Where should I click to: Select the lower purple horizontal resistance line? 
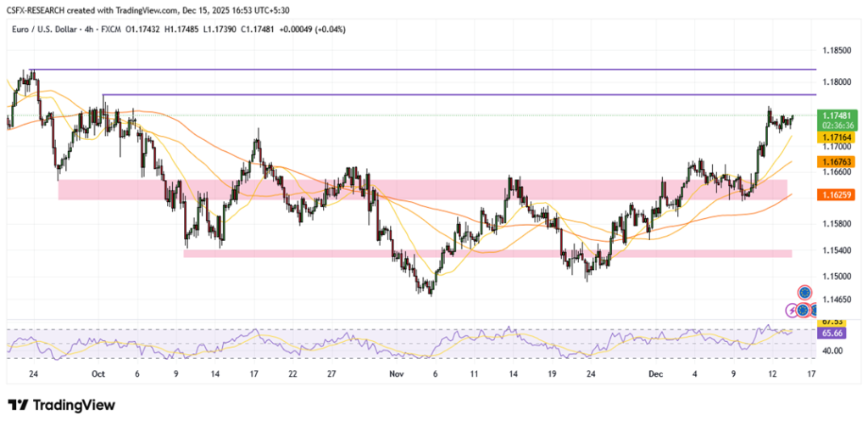click(x=458, y=94)
